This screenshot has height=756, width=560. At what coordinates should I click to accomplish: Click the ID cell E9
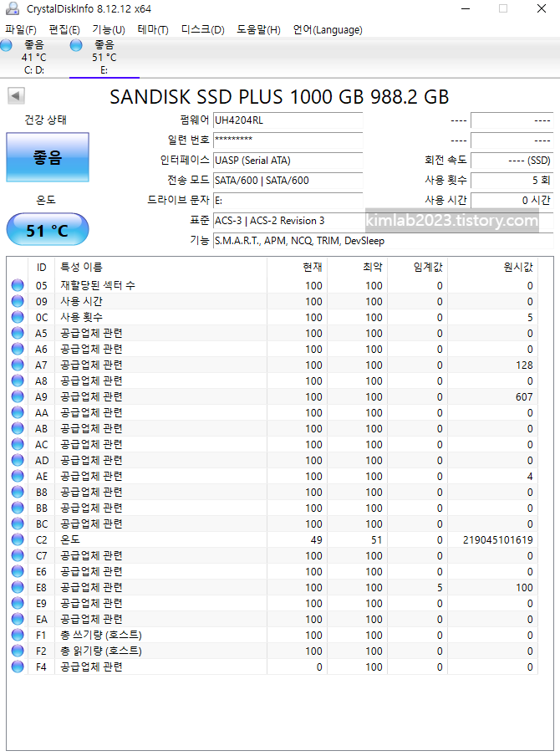click(42, 604)
